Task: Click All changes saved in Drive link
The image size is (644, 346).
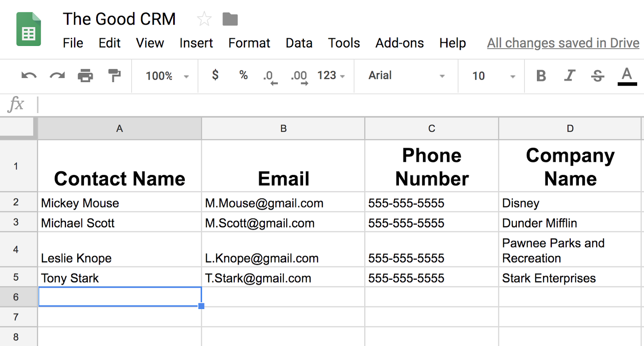Action: (x=563, y=43)
